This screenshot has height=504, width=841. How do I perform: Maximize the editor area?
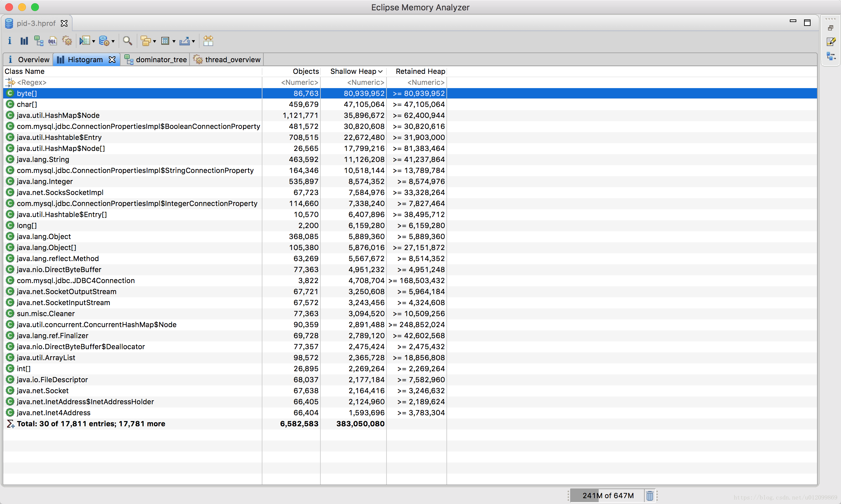pyautogui.click(x=807, y=23)
